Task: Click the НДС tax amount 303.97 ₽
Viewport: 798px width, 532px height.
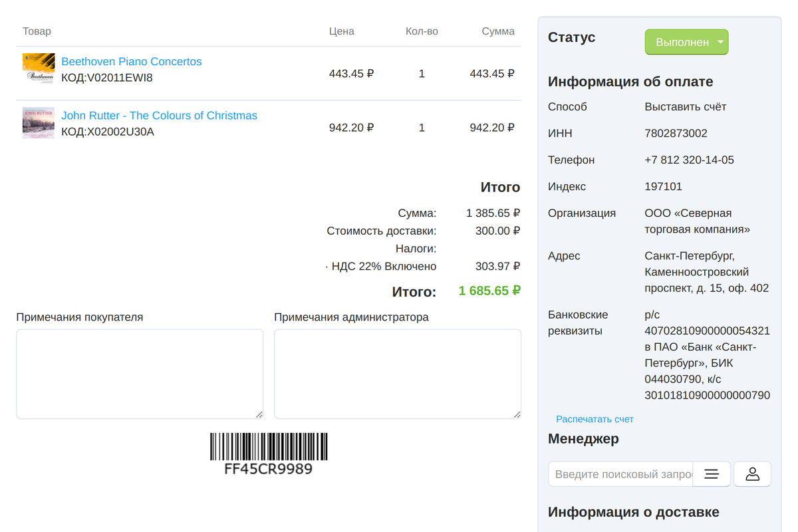Action: point(497,266)
